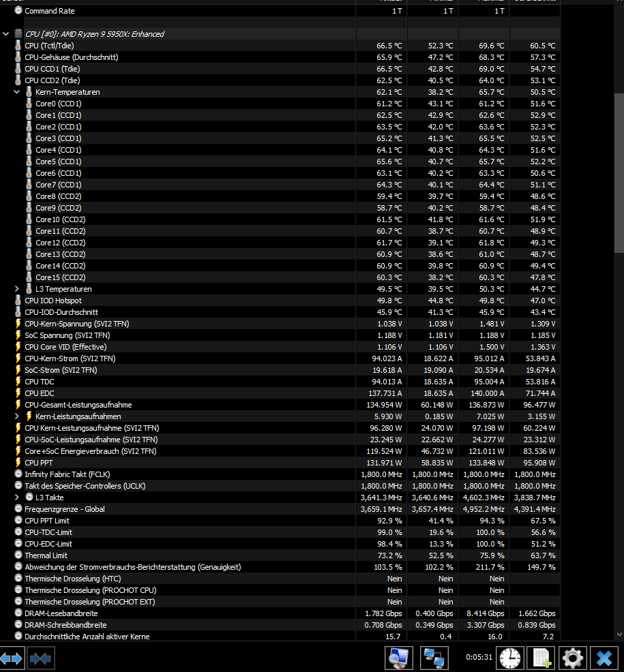The width and height of the screenshot is (624, 672).
Task: Expand the L3 Takte group
Action: coord(17,497)
